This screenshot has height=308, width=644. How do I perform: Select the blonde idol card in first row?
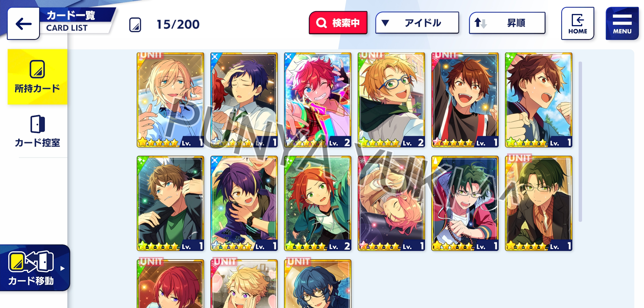pos(170,100)
